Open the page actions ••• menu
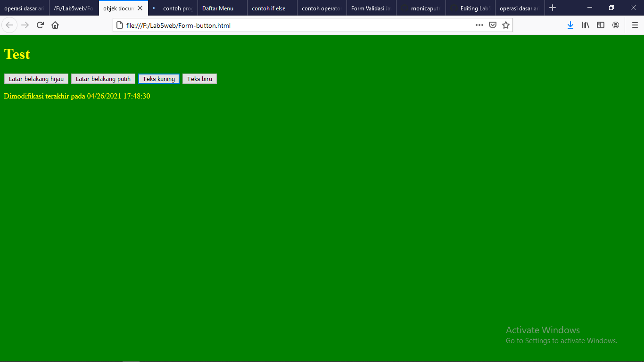Screen dimensions: 644x362 click(x=479, y=25)
